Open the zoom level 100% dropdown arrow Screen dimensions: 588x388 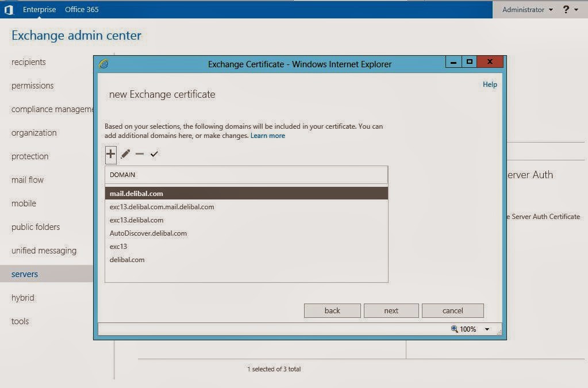coord(487,329)
